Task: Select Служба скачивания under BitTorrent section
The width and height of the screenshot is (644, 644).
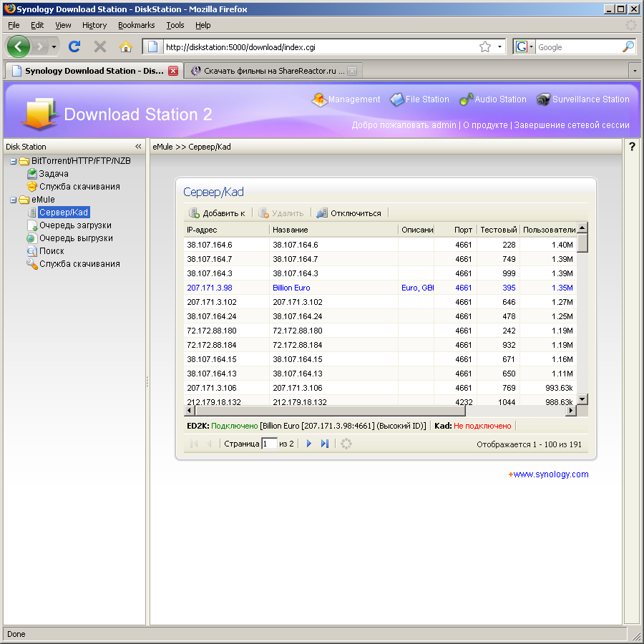Action: coord(74,187)
